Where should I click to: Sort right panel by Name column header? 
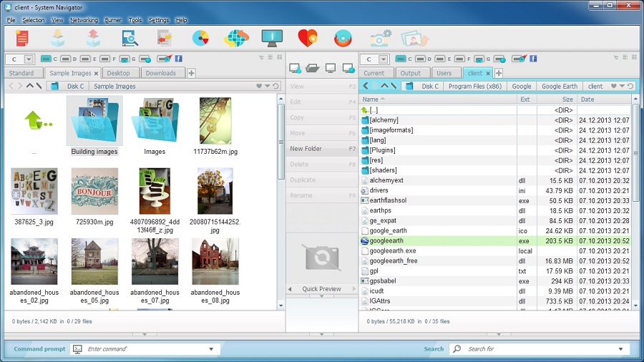pyautogui.click(x=371, y=99)
